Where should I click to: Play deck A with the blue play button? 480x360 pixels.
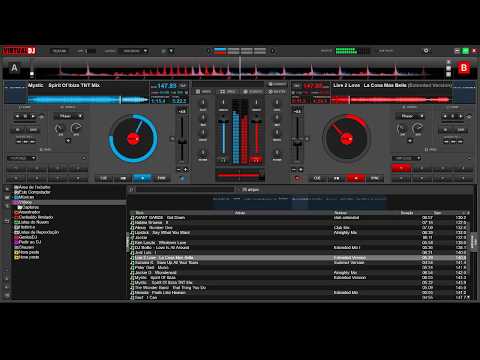coord(142,178)
